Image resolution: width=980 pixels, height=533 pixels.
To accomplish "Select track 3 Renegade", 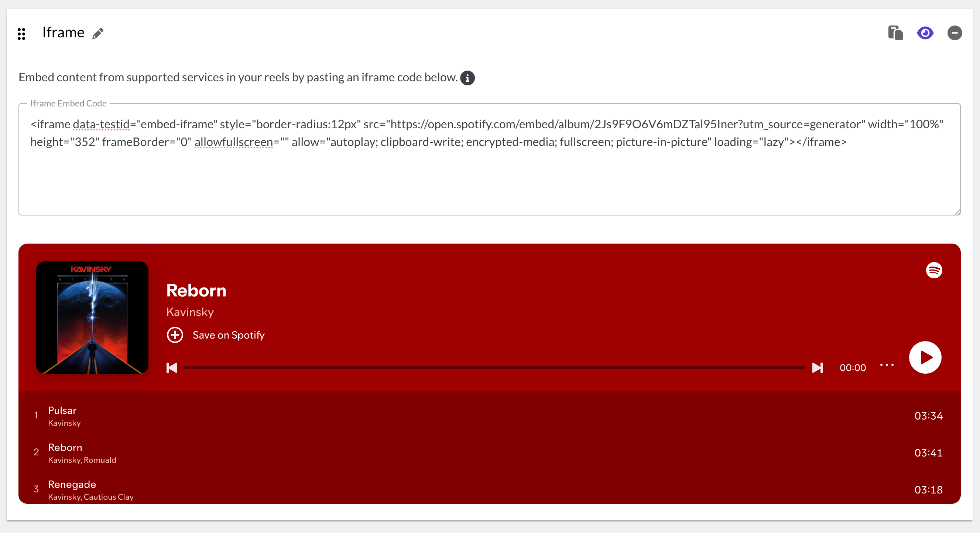I will point(72,484).
